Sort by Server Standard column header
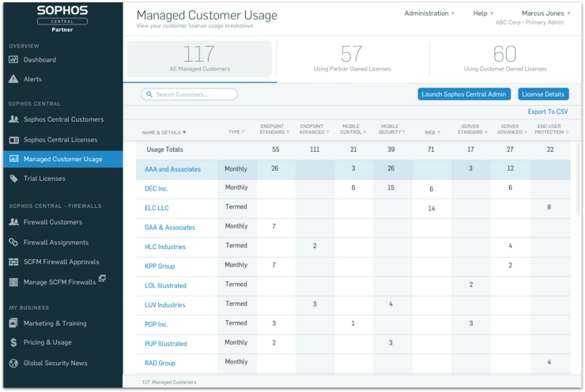The width and height of the screenshot is (585, 392). [x=472, y=129]
